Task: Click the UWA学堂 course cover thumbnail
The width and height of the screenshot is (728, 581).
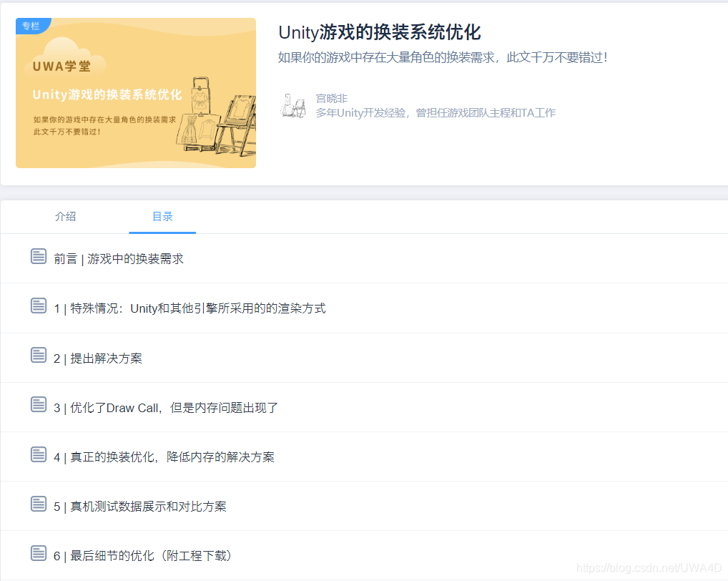Action: pos(136,93)
